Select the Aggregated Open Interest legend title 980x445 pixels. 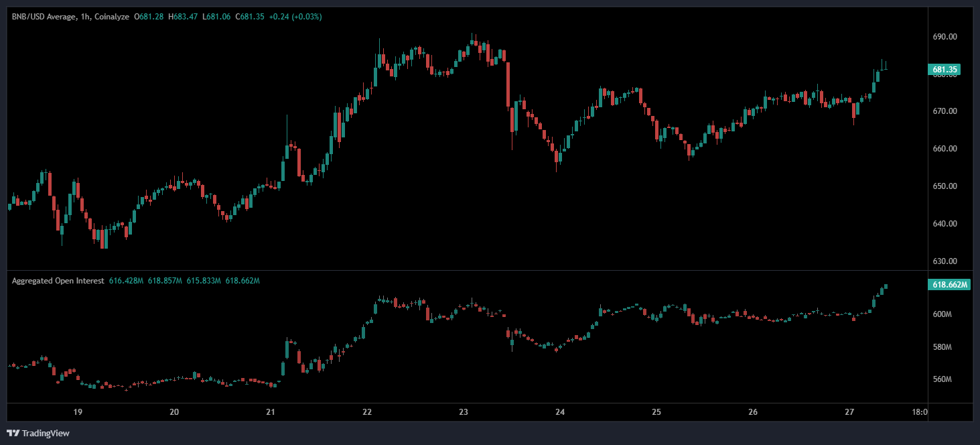58,281
